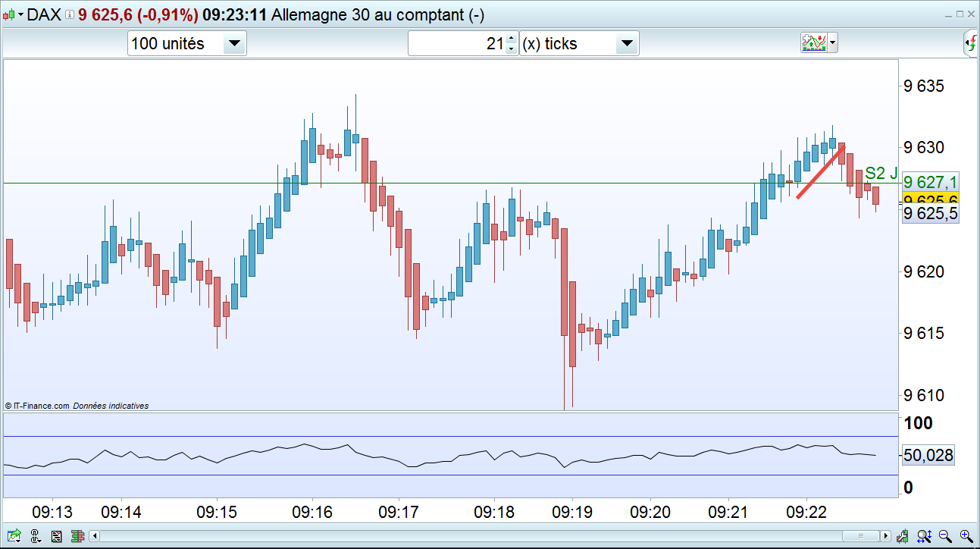Click the 09:22 time axis label

tap(806, 513)
